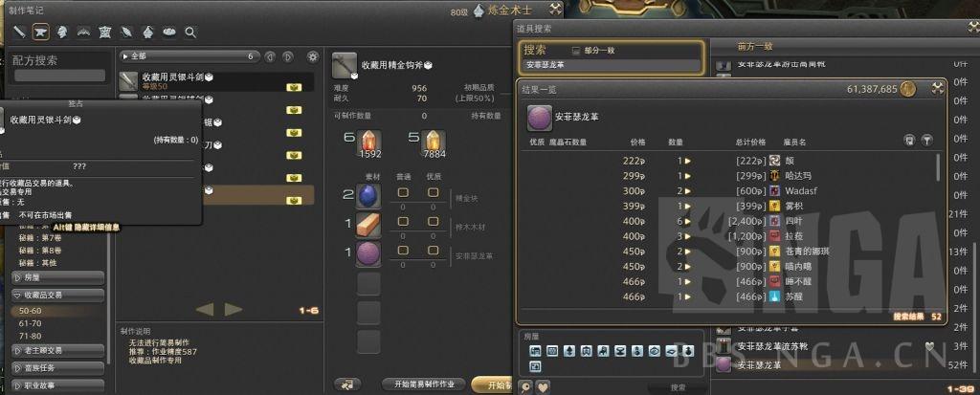Select the Alchemist flask class icon
The width and height of the screenshot is (980, 395).
pos(148,32)
